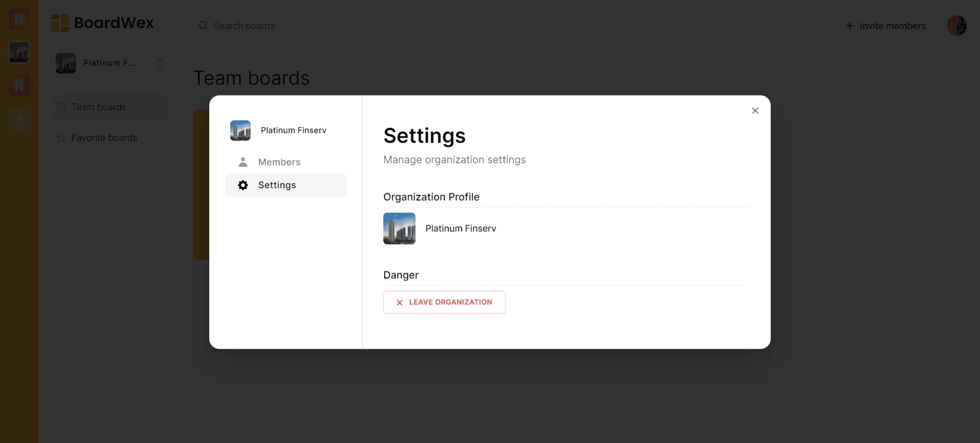Click the magnifier icon in the search bar
The image size is (980, 443).
pyautogui.click(x=203, y=26)
